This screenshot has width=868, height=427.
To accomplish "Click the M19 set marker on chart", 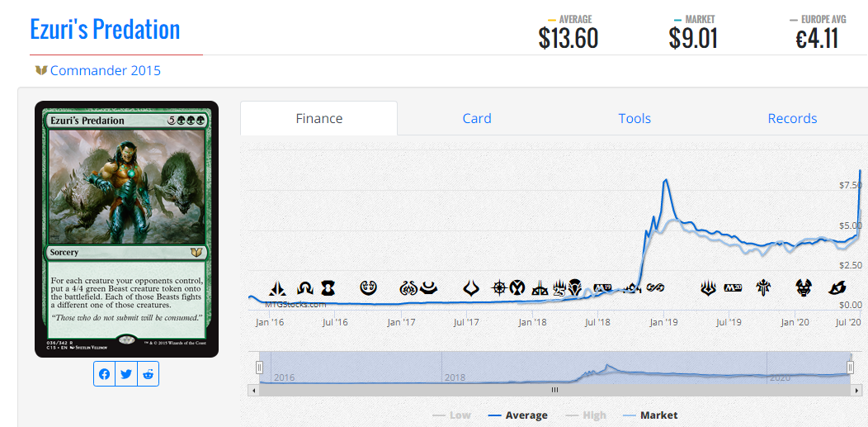I will coord(602,288).
